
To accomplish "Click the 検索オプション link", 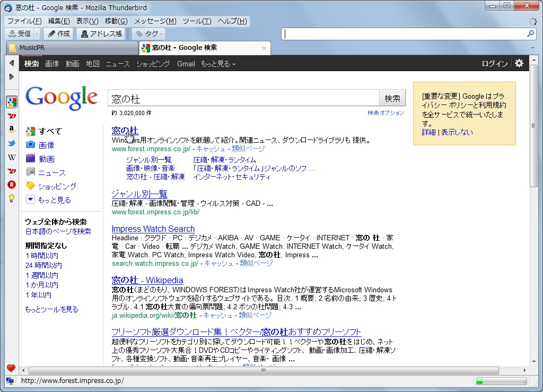I will (386, 113).
